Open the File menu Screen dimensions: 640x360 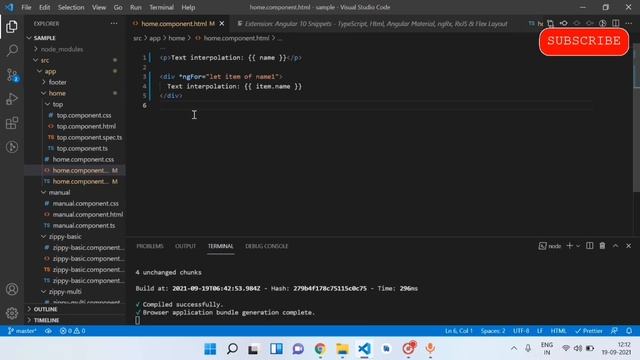[x=26, y=7]
